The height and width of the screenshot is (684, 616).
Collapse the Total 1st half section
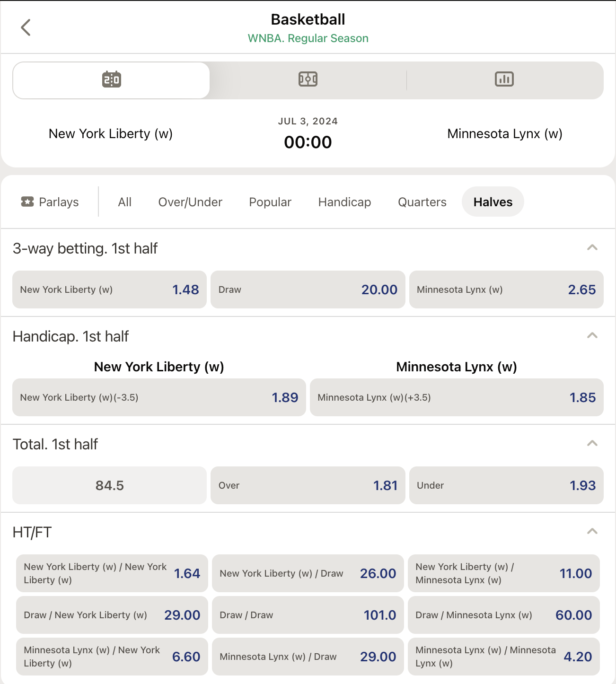tap(592, 443)
